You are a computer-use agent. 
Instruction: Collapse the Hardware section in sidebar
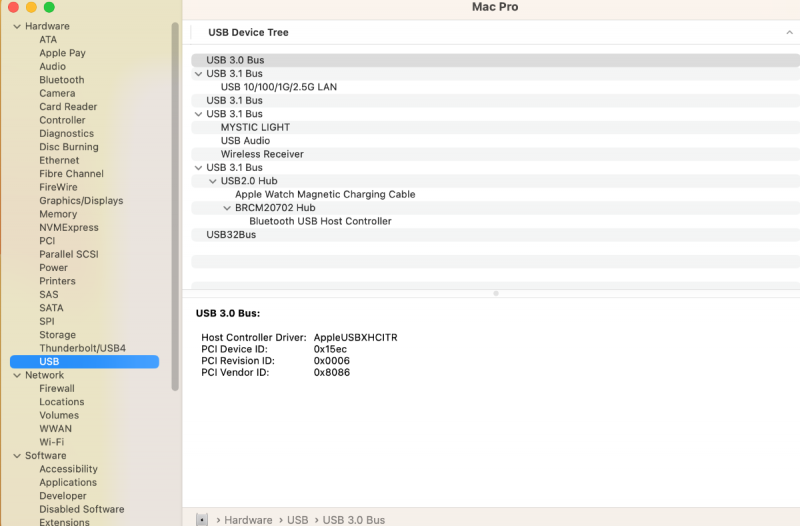(x=17, y=27)
